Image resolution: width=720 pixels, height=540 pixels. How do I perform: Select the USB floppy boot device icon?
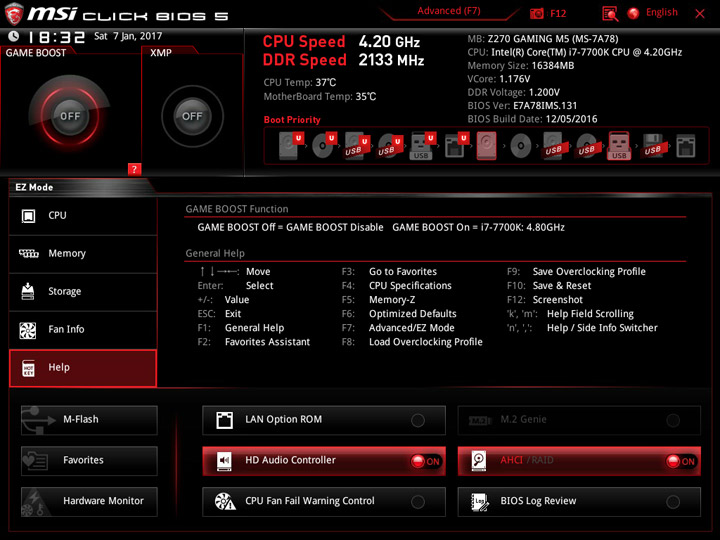pyautogui.click(x=653, y=146)
